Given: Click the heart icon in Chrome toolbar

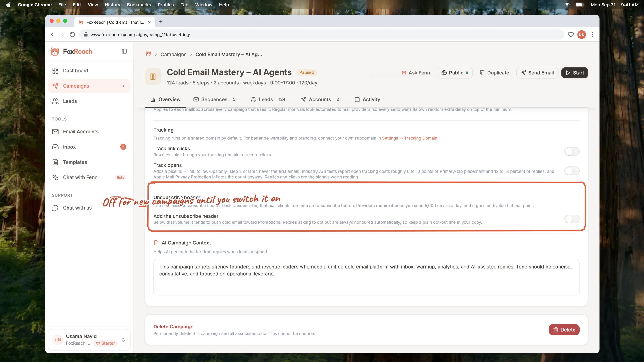Looking at the screenshot, I should [x=571, y=34].
